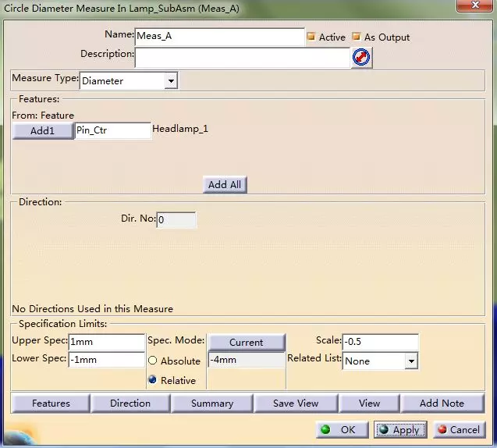The width and height of the screenshot is (497, 448).
Task: Switch to the Direction section
Action: (x=130, y=404)
